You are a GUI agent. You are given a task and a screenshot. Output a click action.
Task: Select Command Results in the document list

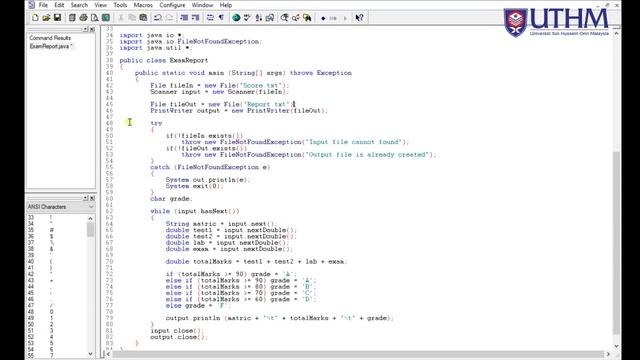[x=50, y=38]
